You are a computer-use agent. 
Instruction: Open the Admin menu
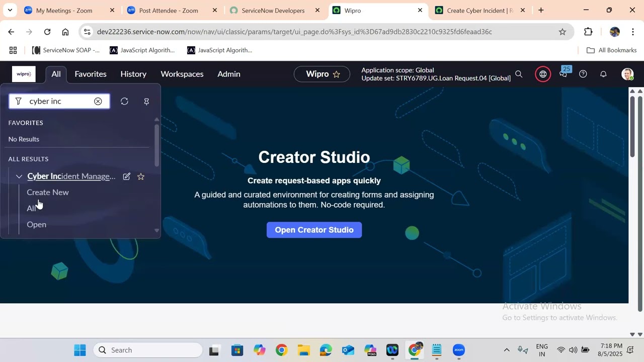point(229,74)
